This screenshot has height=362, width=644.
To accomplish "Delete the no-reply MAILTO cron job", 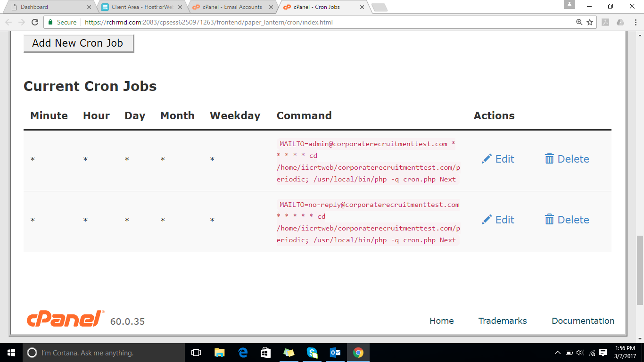I will 567,220.
